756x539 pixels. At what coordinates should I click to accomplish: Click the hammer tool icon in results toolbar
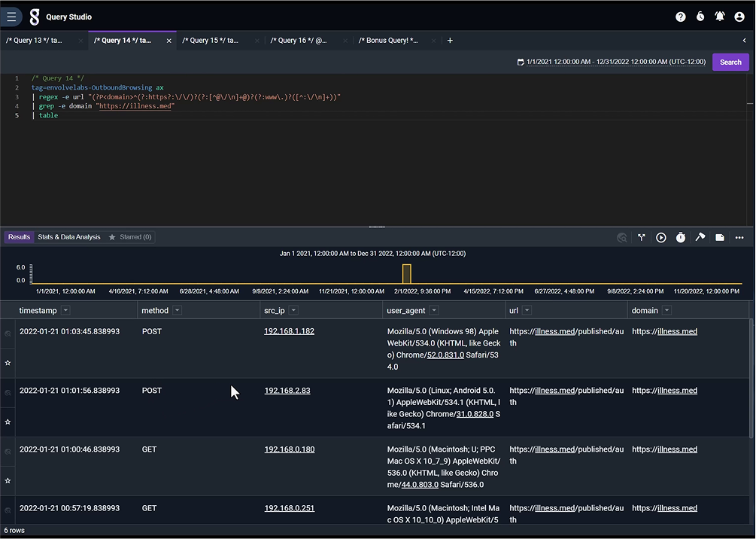pos(700,237)
